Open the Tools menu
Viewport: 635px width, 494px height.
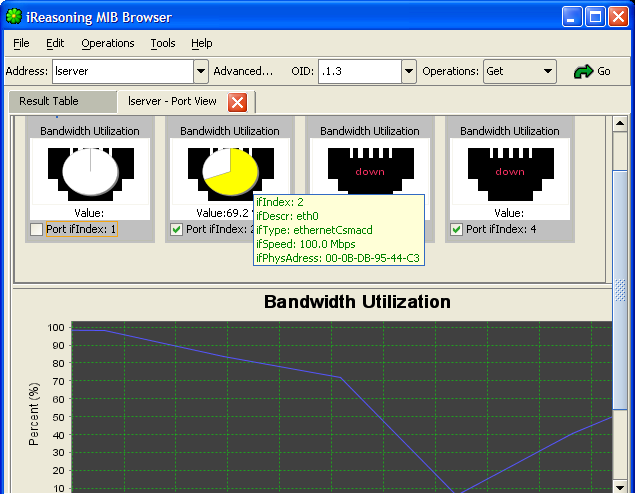[x=163, y=43]
